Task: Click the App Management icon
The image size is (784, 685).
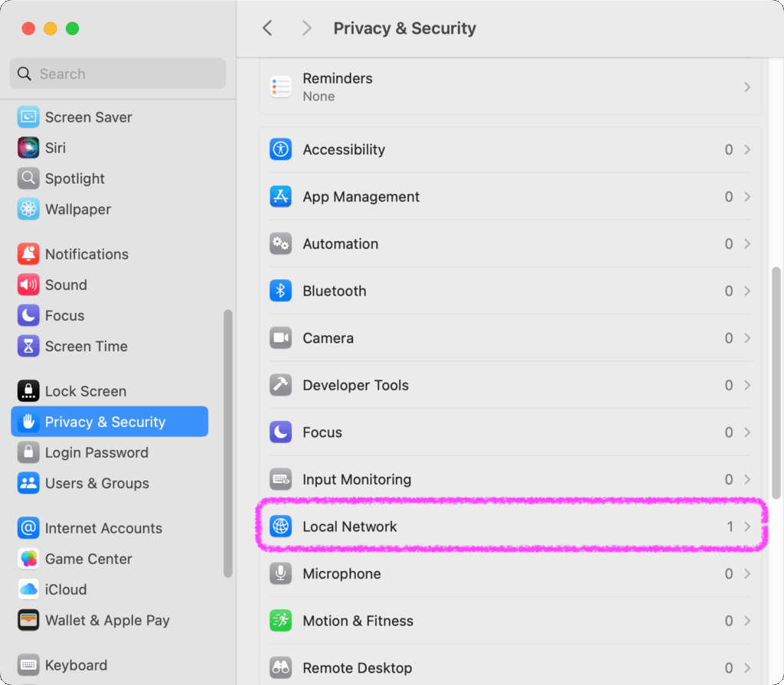Action: point(280,197)
